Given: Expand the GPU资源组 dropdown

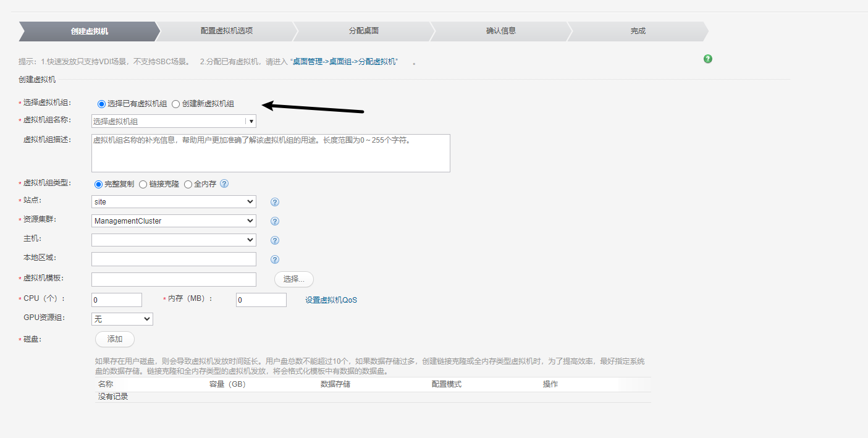Looking at the screenshot, I should click(x=122, y=319).
